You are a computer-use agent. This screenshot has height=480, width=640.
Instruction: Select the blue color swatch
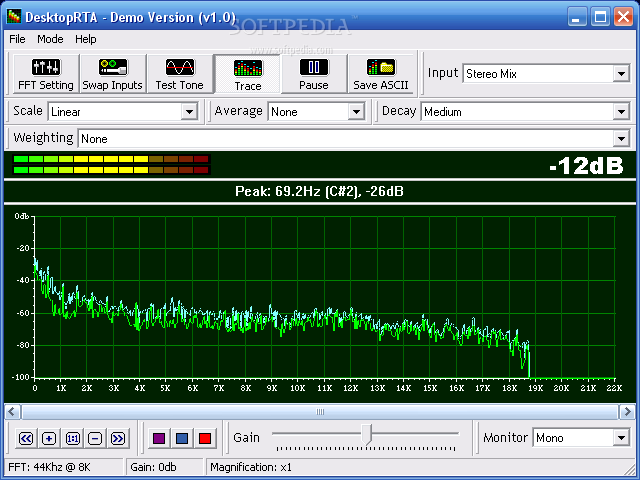tap(182, 438)
